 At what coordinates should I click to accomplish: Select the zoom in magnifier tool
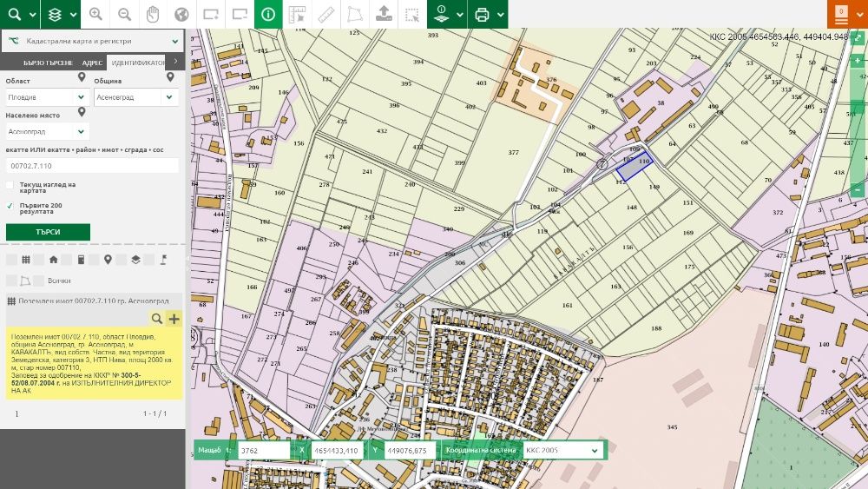click(x=95, y=15)
